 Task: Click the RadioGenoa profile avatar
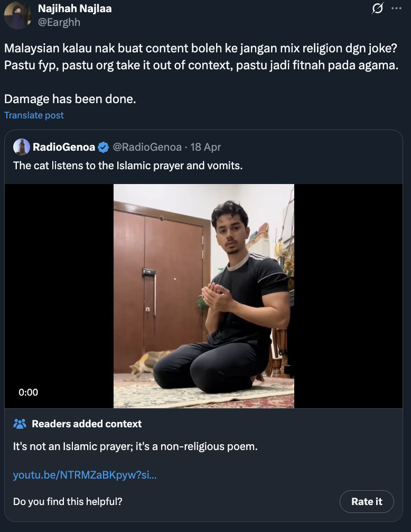click(x=22, y=147)
